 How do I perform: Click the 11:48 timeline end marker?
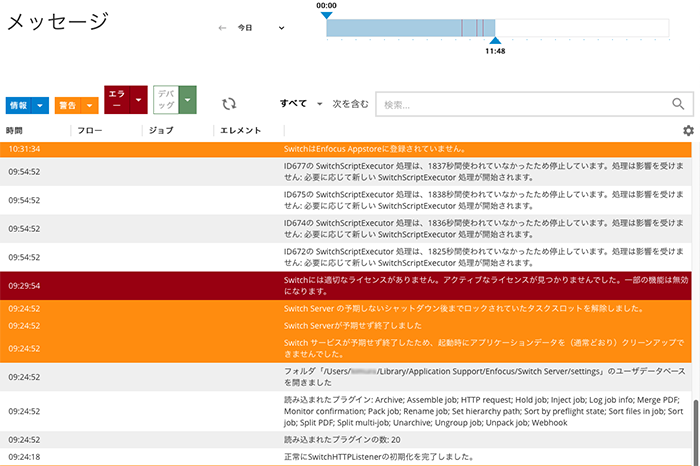pyautogui.click(x=495, y=40)
